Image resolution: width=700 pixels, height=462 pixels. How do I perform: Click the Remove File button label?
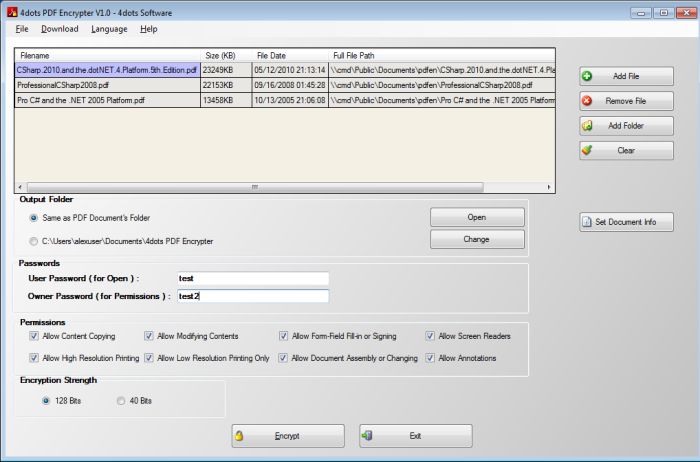[626, 101]
